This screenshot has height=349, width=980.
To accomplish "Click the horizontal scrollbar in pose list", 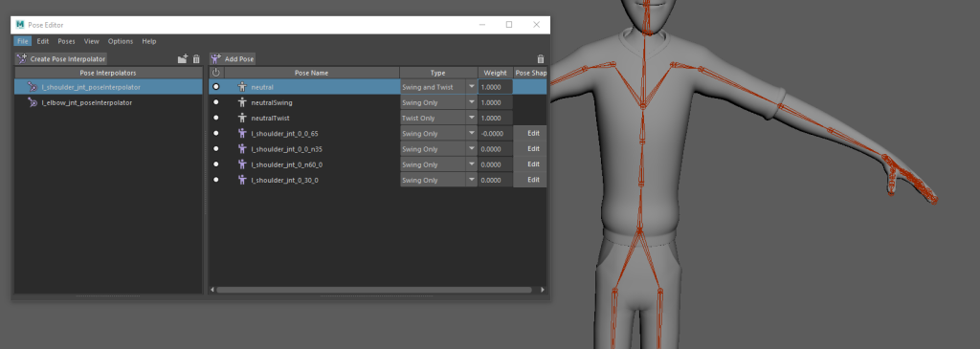I will pyautogui.click(x=374, y=290).
